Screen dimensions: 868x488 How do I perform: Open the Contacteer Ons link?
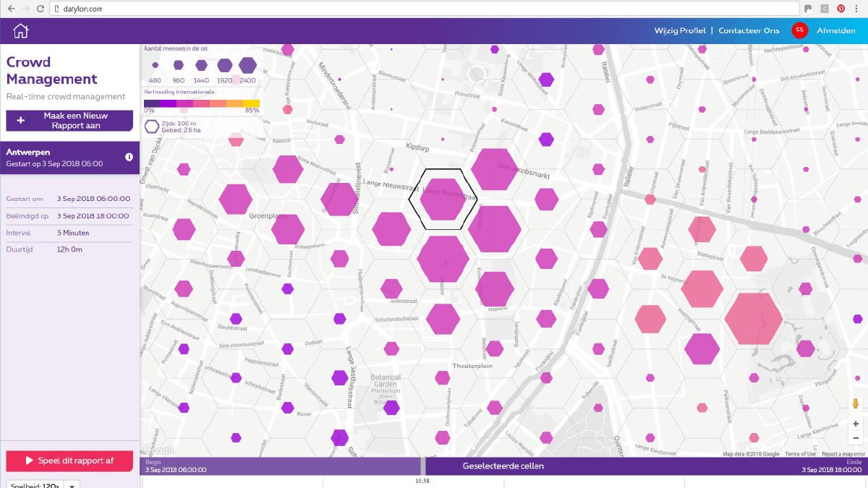coord(749,30)
